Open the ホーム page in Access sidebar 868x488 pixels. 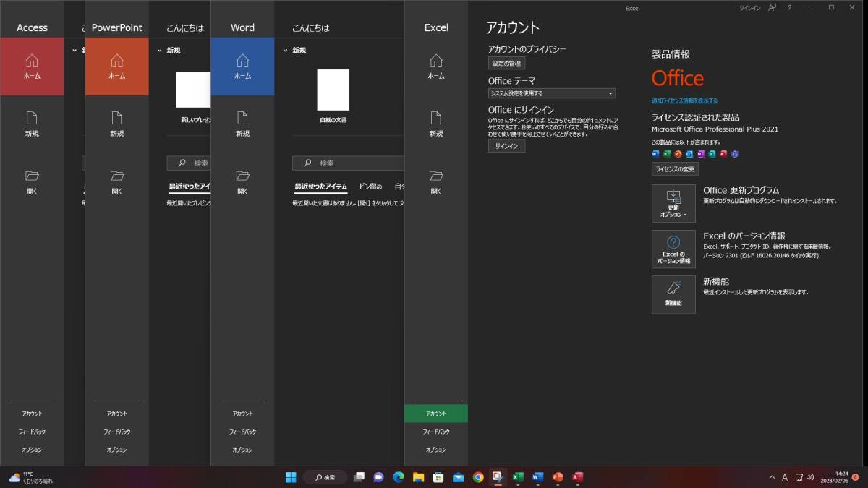click(x=32, y=67)
